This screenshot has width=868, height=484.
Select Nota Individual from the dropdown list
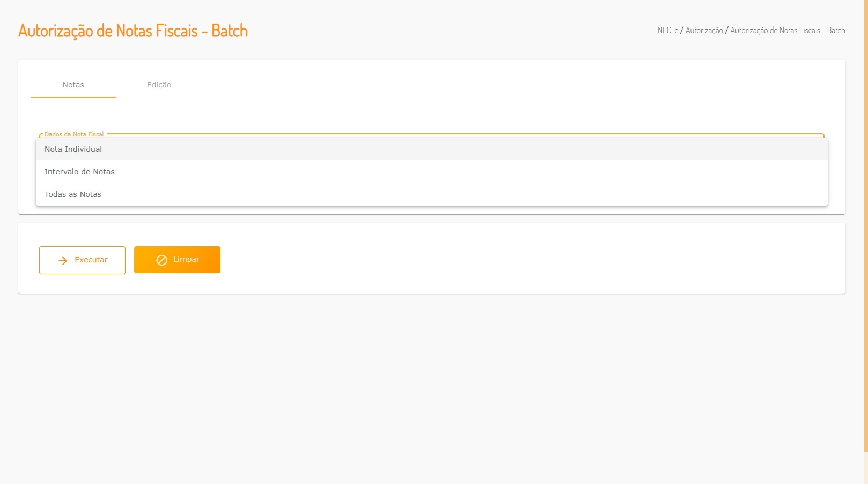click(x=73, y=149)
